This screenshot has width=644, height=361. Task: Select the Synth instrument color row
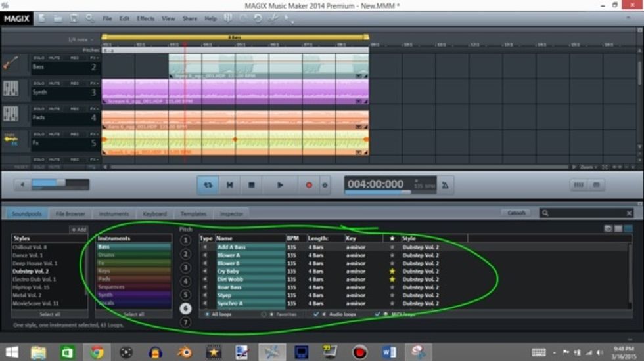[134, 295]
